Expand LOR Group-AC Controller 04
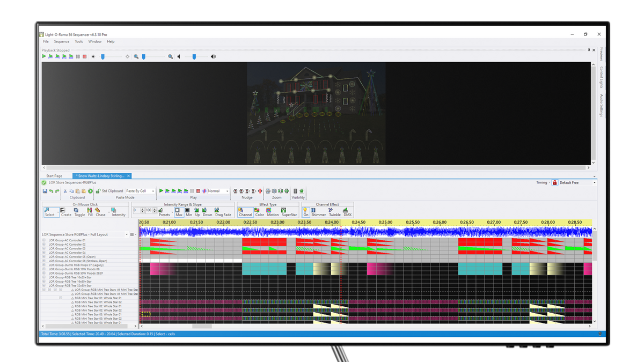 pos(44,253)
